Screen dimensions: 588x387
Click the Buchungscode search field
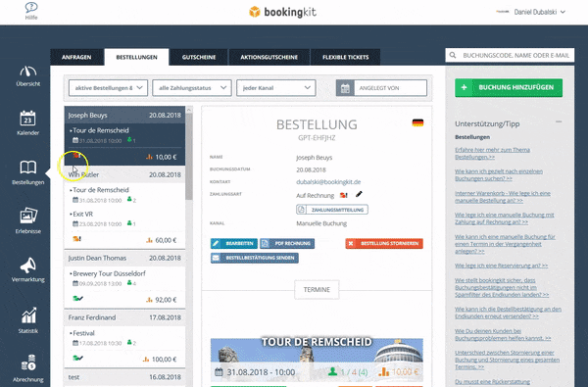pos(510,55)
